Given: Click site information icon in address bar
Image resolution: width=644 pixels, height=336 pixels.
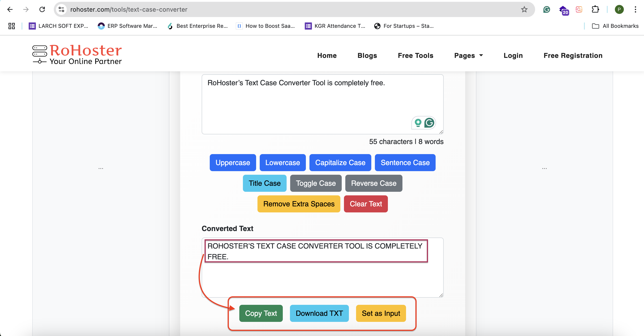Looking at the screenshot, I should (x=61, y=9).
